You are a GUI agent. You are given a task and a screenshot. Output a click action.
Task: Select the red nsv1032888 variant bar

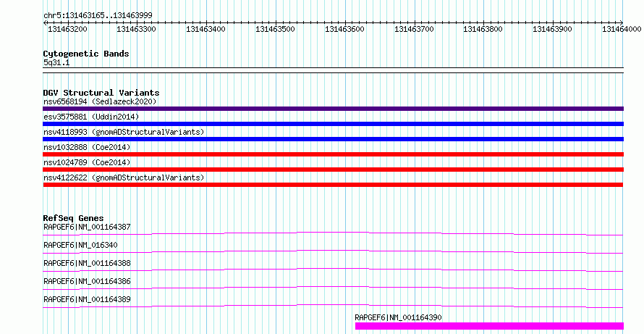coord(333,154)
